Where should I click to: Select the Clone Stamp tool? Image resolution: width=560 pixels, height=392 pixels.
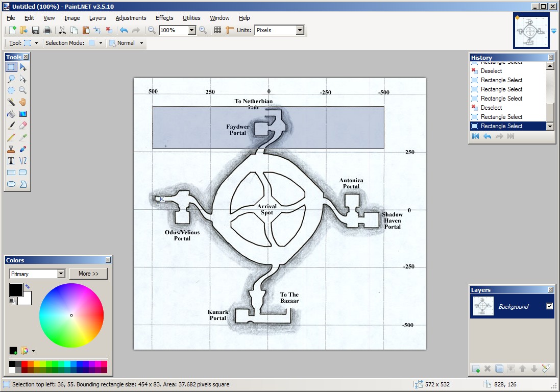coord(11,149)
